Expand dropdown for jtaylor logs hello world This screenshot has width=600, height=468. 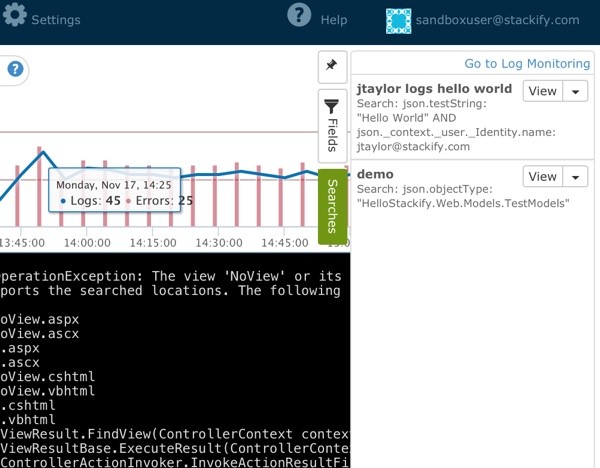(x=575, y=91)
